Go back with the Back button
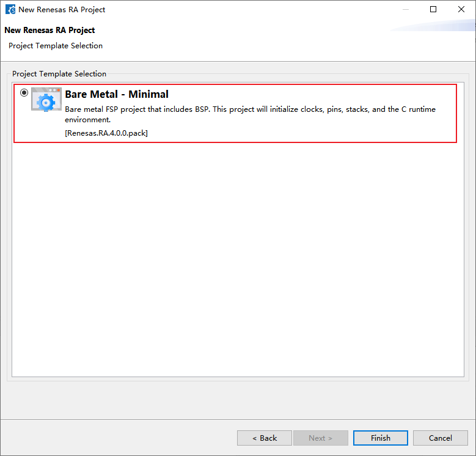The height and width of the screenshot is (456, 476). click(x=265, y=438)
